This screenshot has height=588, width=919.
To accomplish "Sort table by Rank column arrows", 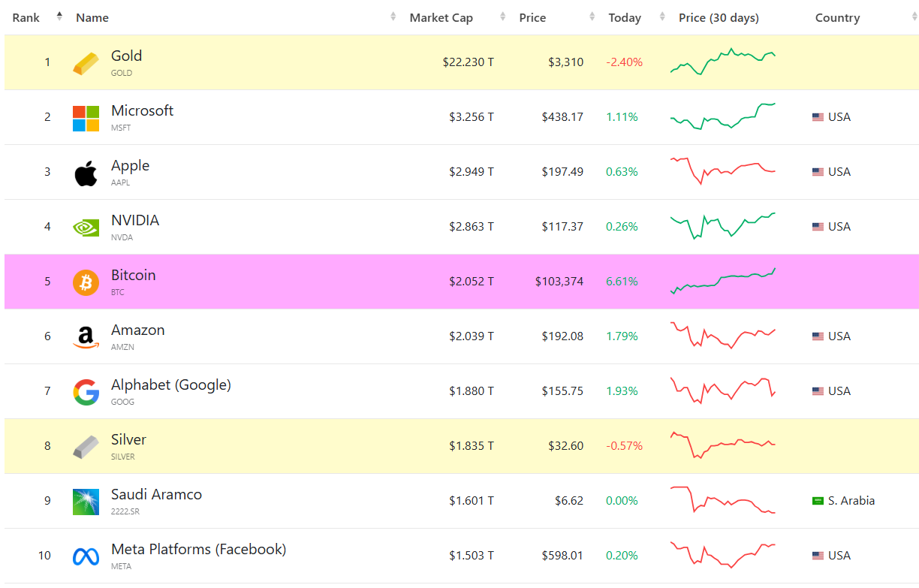I will 59,17.
